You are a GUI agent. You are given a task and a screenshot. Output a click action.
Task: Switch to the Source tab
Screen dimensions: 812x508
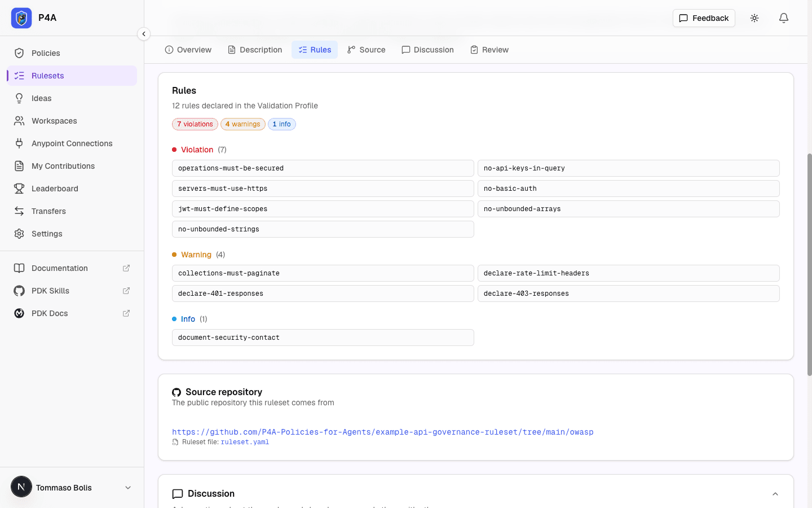(x=367, y=50)
